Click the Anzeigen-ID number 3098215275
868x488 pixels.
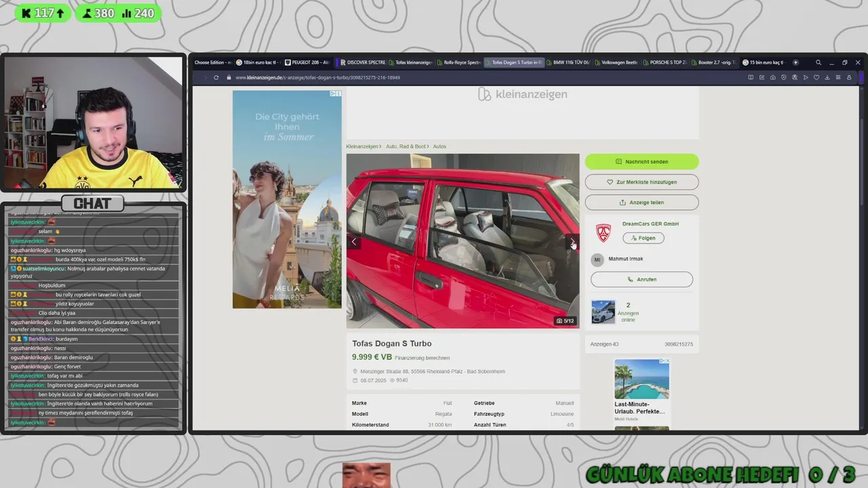click(679, 344)
